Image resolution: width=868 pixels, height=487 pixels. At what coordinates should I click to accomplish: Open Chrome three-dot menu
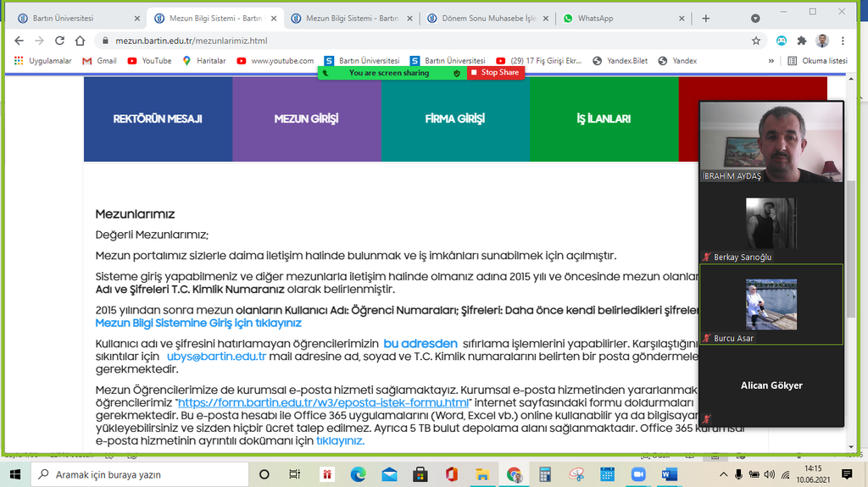(x=843, y=41)
